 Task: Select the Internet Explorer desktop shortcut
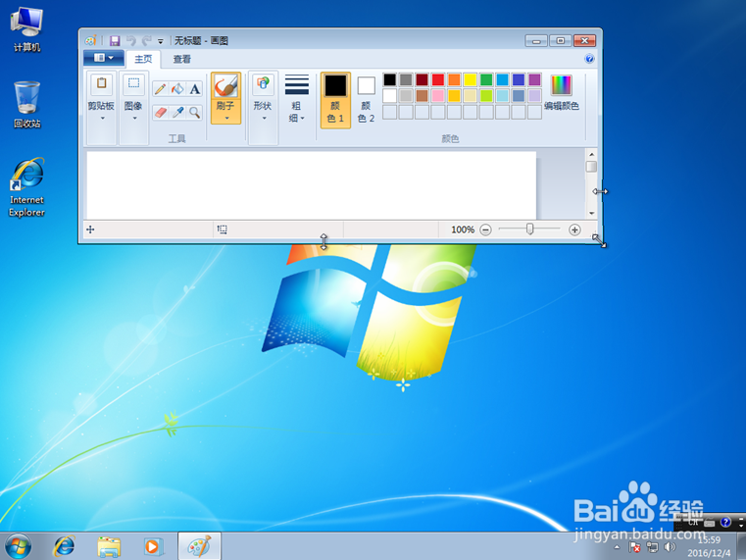pos(26,187)
